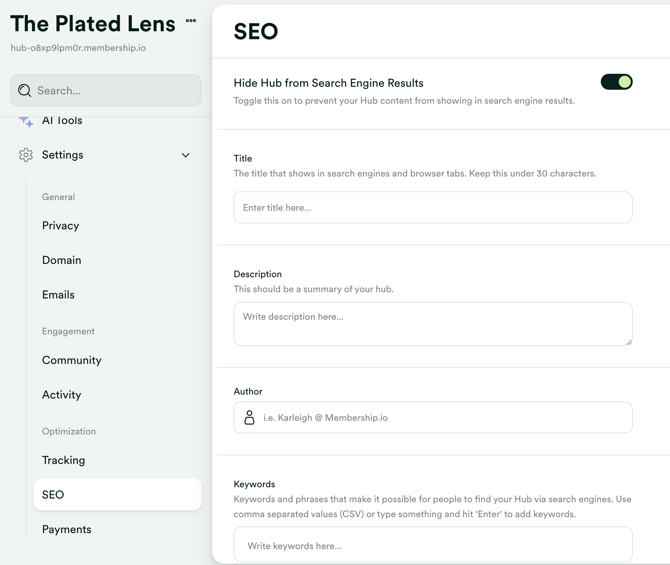Viewport: 670px width, 565px height.
Task: Click the Settings gear icon
Action: click(x=26, y=155)
